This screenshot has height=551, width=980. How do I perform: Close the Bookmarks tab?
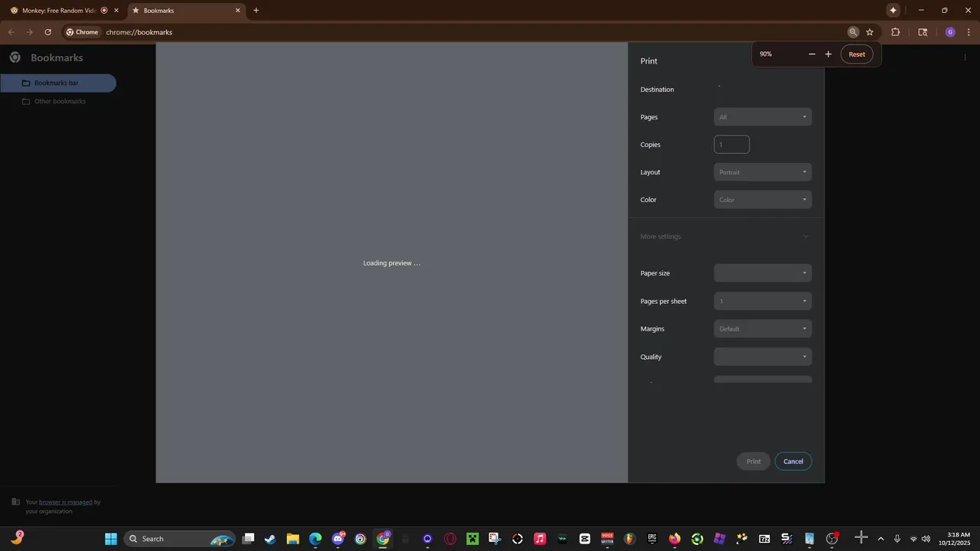[x=237, y=11]
